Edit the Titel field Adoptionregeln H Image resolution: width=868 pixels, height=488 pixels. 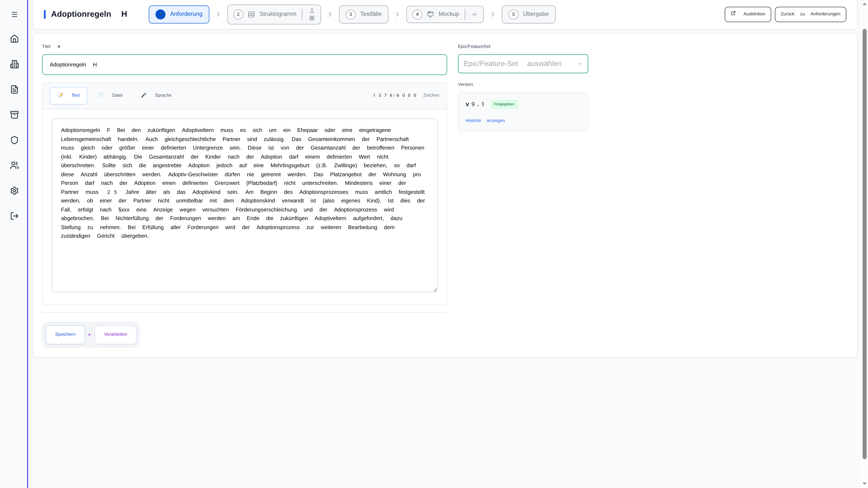click(244, 65)
